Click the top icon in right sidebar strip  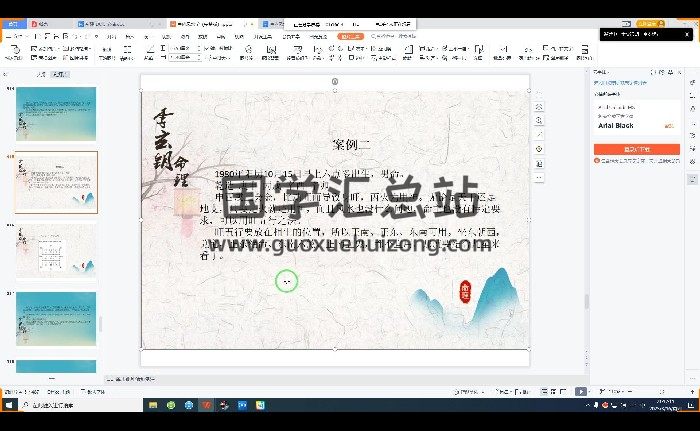coord(691,84)
